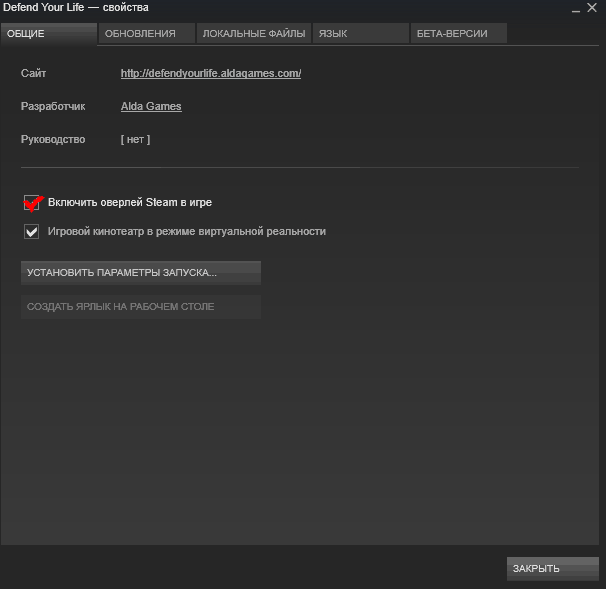Click 'Включить оверлей Steam в игре' label text
606x589 pixels.
[130, 202]
